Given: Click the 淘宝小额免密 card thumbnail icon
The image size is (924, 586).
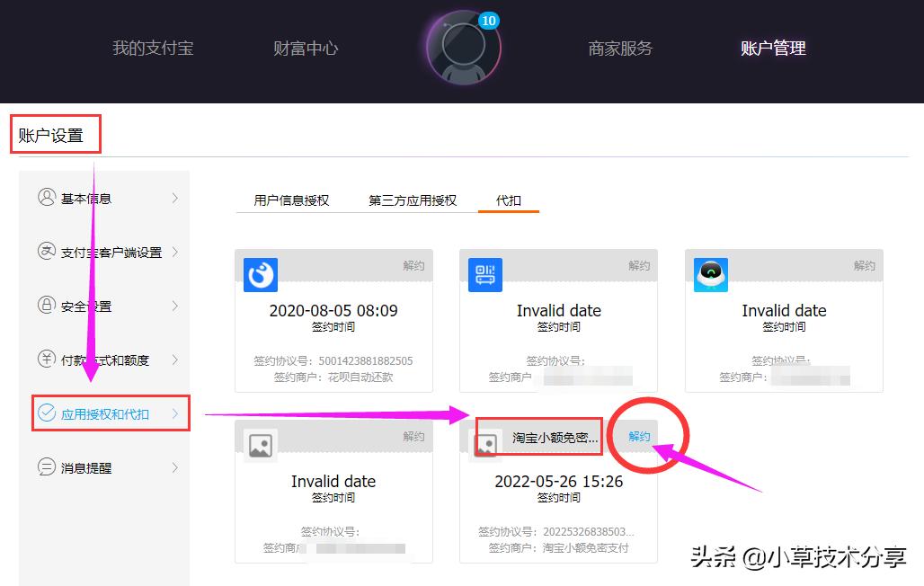Looking at the screenshot, I should (488, 446).
